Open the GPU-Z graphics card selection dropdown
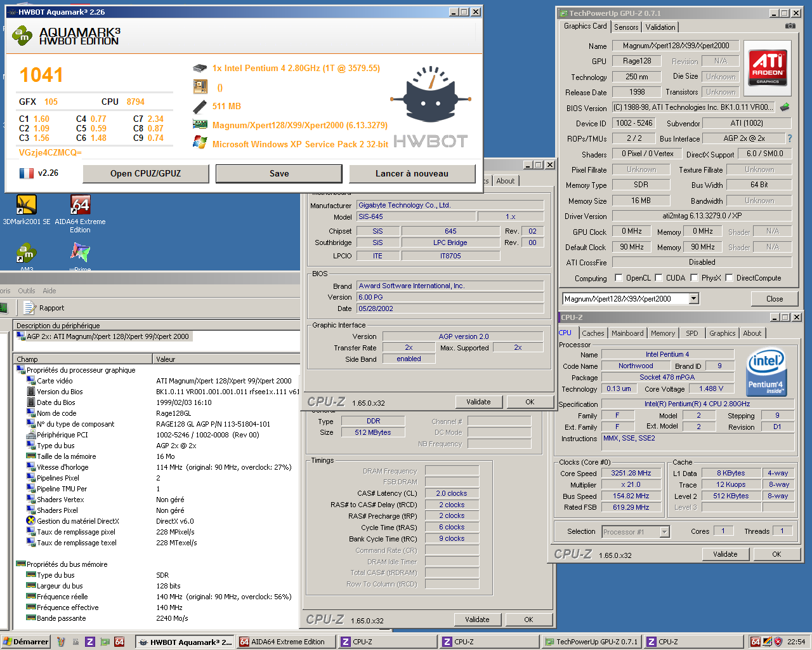The height and width of the screenshot is (650, 812). click(693, 298)
